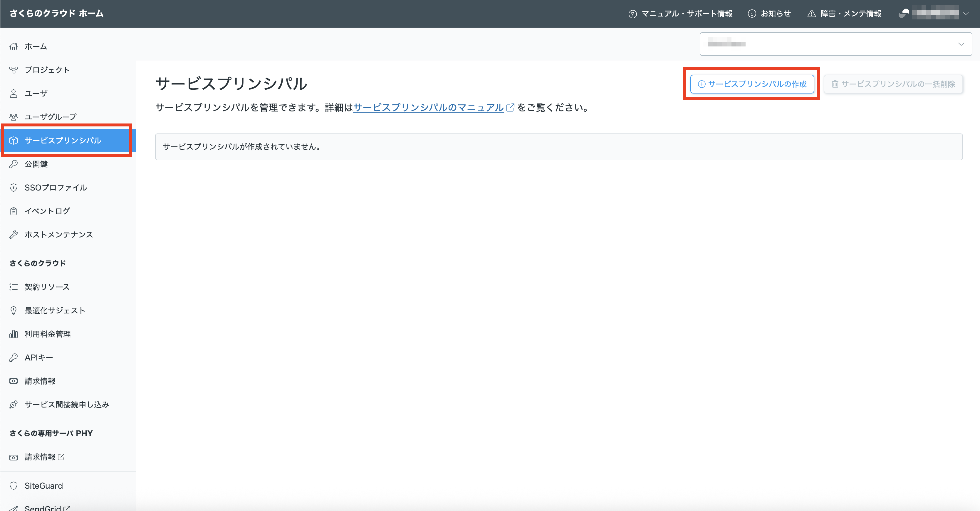This screenshot has height=511, width=980.
Task: Click the optimization suggestion lightbulb icon
Action: click(14, 311)
